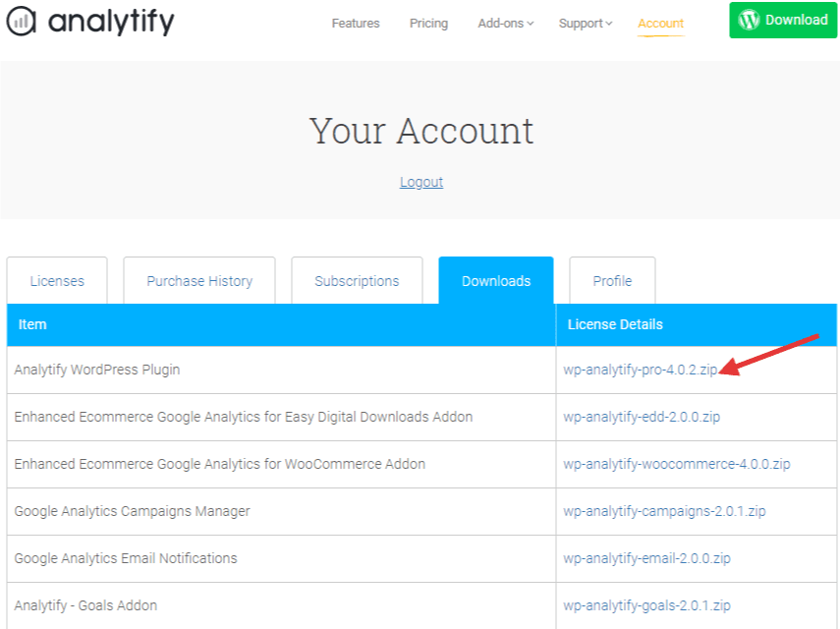
Task: Click Google Analytics Campaigns Manager item
Action: (132, 511)
